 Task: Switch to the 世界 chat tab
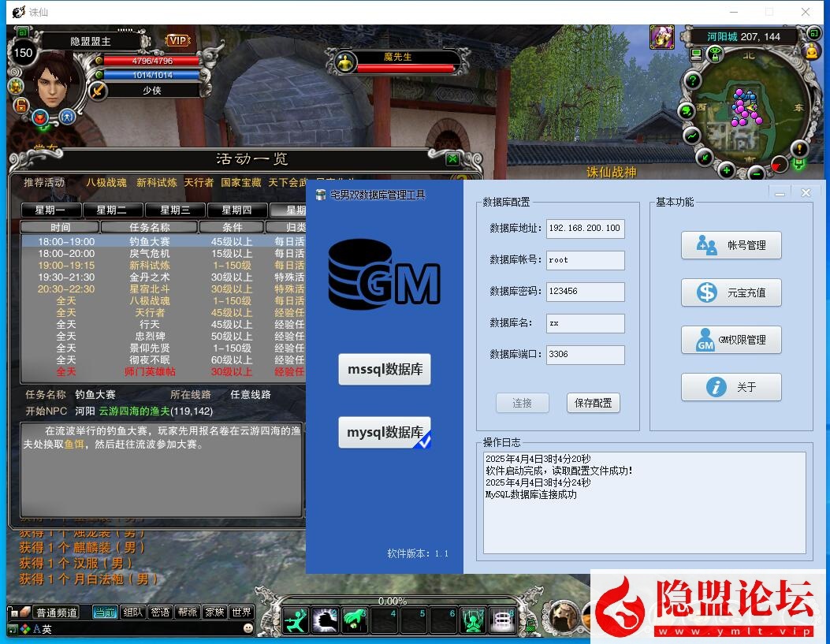(x=242, y=612)
